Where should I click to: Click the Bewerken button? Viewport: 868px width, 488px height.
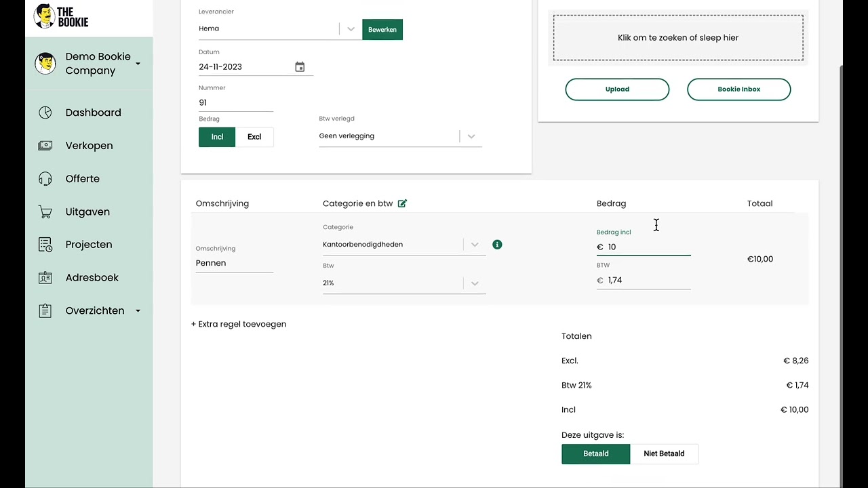pyautogui.click(x=382, y=29)
